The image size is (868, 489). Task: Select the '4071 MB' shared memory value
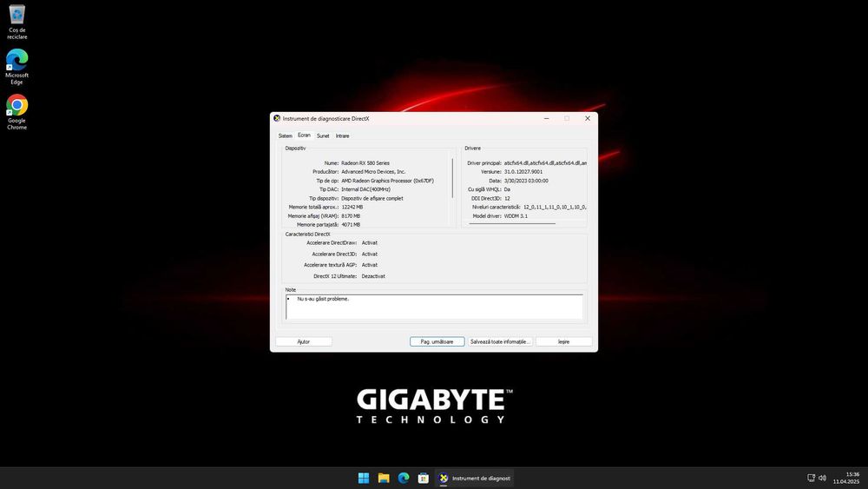351,225
